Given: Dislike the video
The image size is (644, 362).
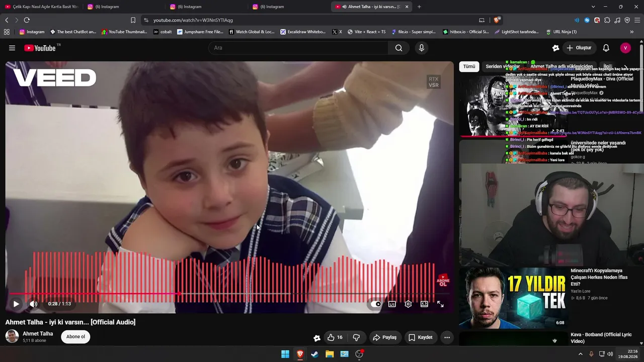Looking at the screenshot, I should tap(356, 337).
